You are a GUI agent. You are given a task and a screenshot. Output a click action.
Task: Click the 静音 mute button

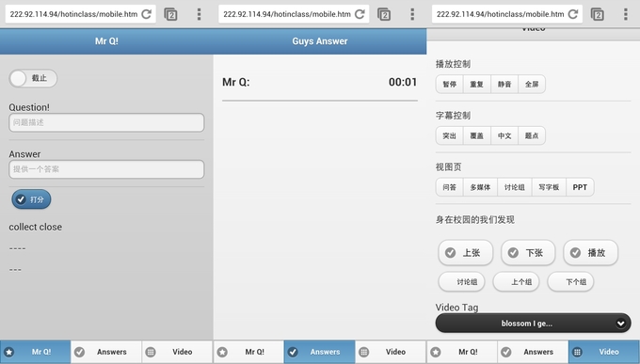point(504,84)
